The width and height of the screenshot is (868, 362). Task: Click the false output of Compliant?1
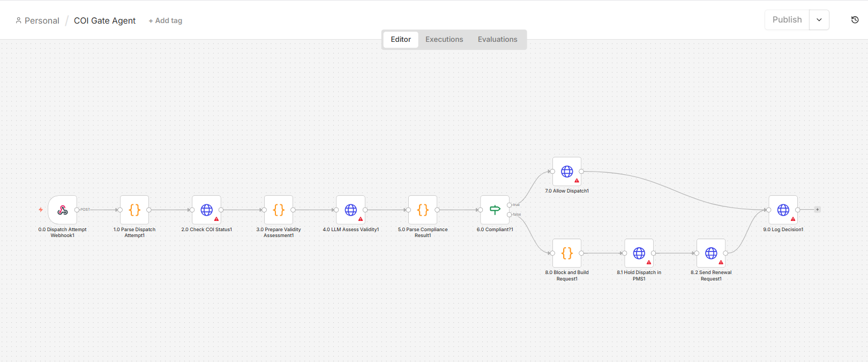[x=509, y=215]
